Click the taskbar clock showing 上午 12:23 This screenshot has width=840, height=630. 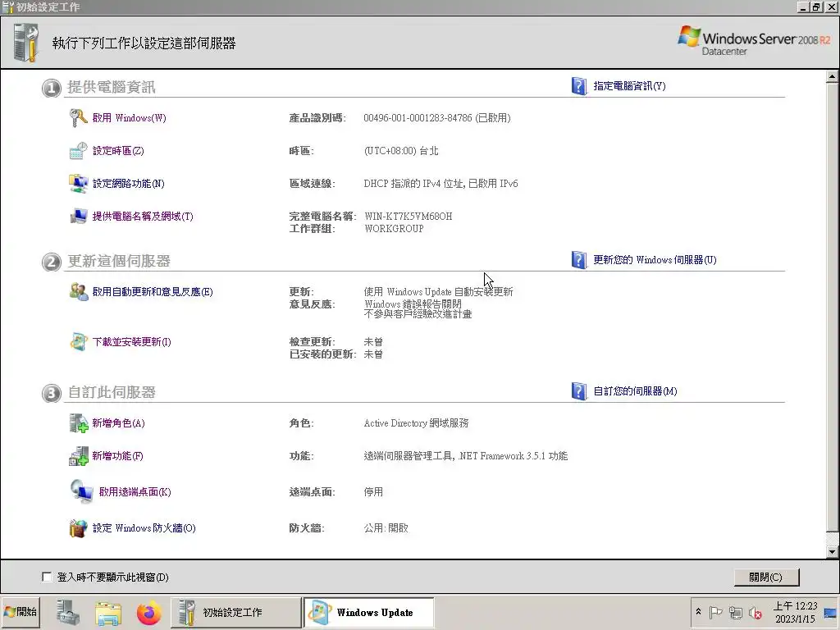[795, 612]
